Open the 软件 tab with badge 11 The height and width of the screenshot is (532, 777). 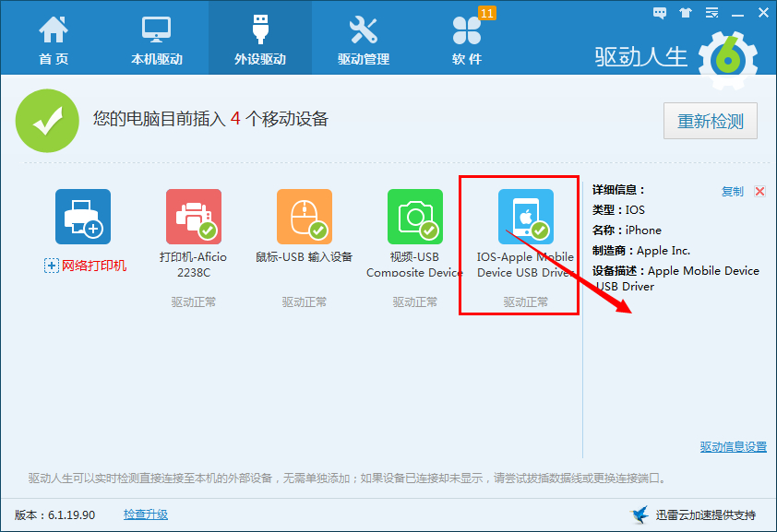click(x=467, y=37)
